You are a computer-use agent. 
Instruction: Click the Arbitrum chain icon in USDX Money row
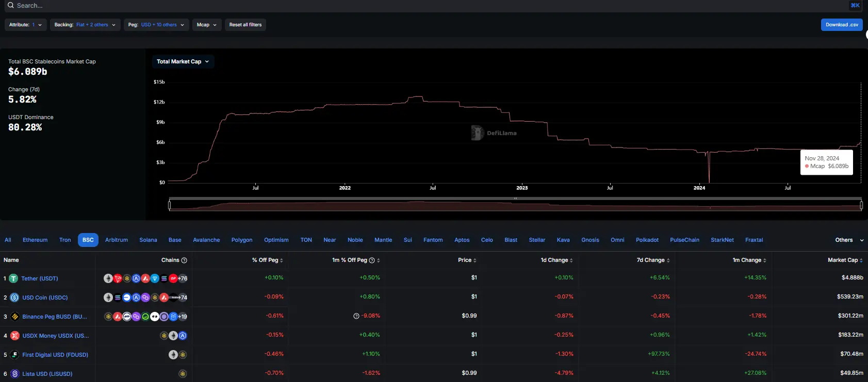(183, 336)
